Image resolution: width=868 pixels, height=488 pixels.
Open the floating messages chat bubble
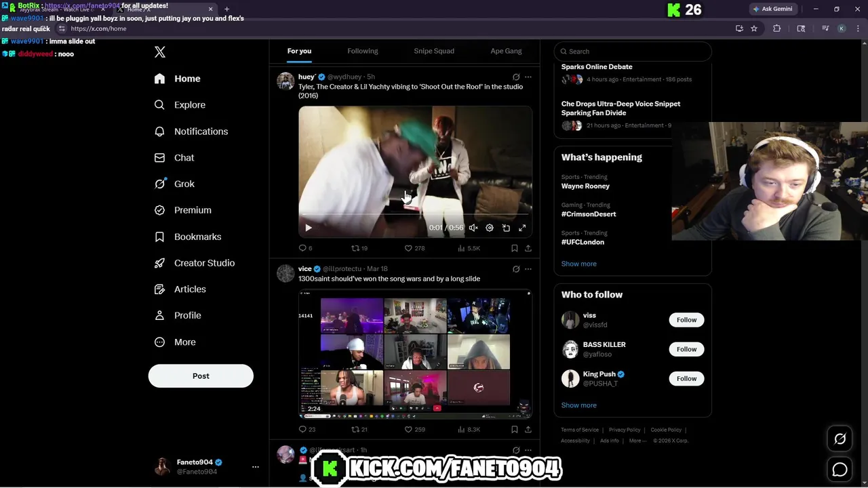coord(840,469)
